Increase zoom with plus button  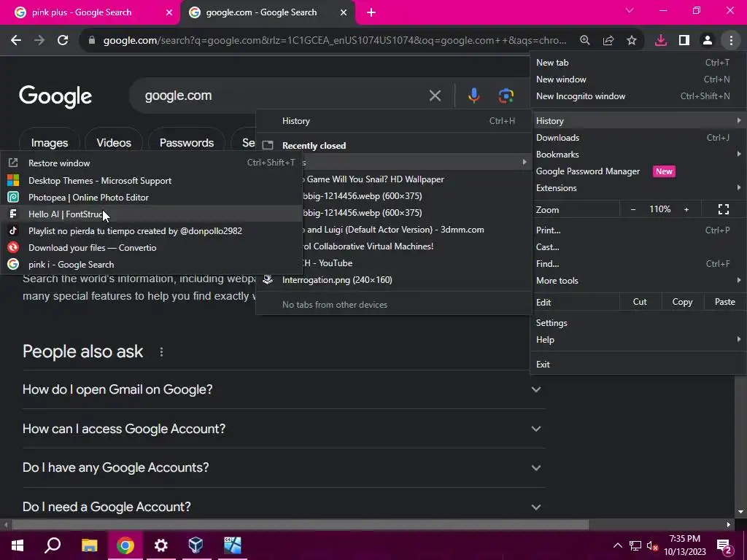pyautogui.click(x=686, y=209)
